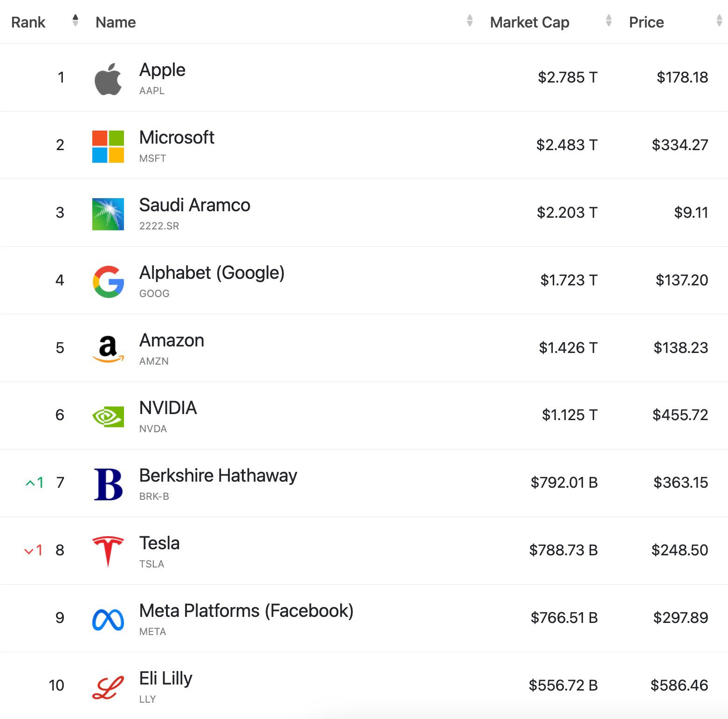The width and height of the screenshot is (728, 719).
Task: Click the Berkshire Hathaway B logo
Action: [108, 484]
